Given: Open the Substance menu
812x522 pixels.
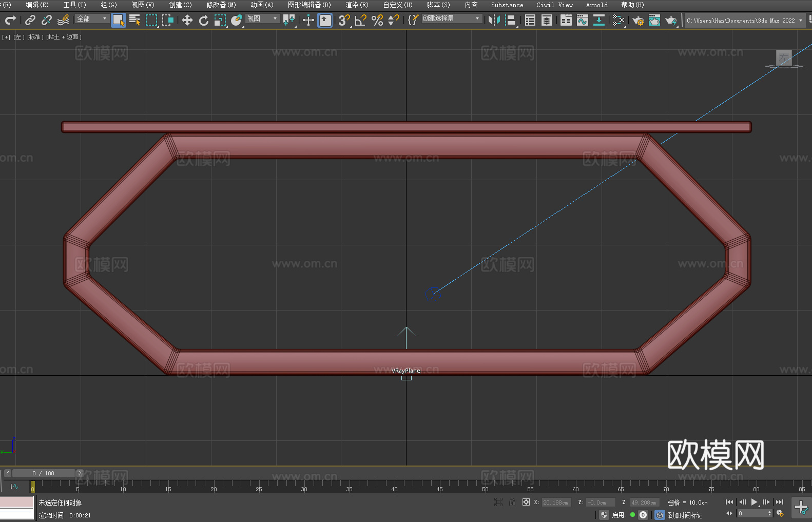Looking at the screenshot, I should click(x=507, y=5).
